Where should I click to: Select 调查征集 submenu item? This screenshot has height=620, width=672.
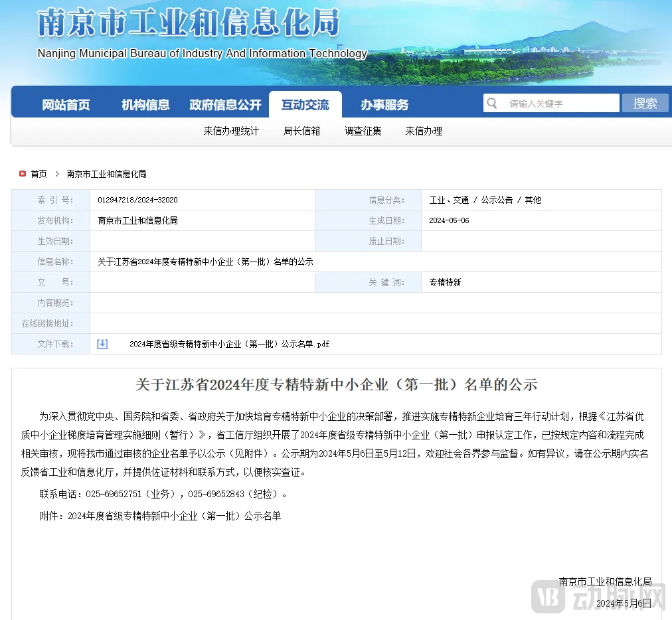coord(363,131)
